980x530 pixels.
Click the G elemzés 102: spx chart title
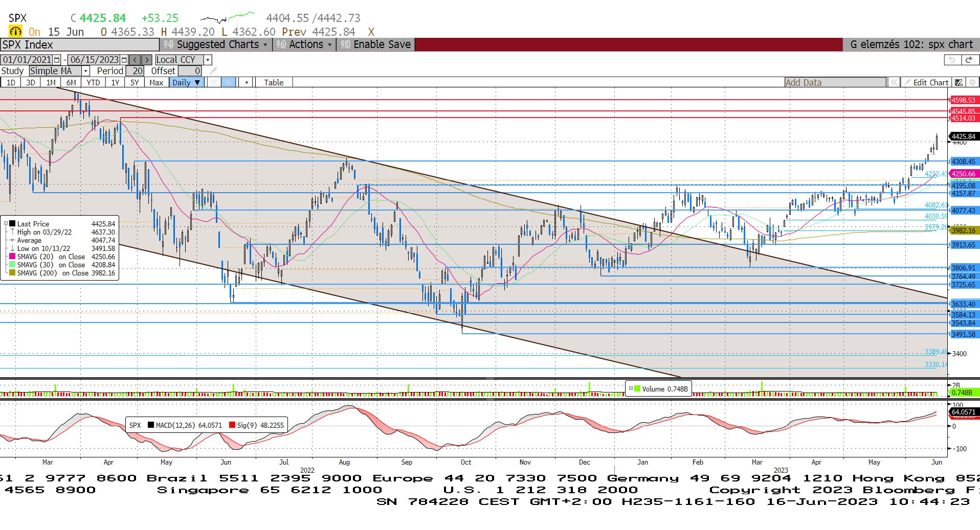[911, 44]
